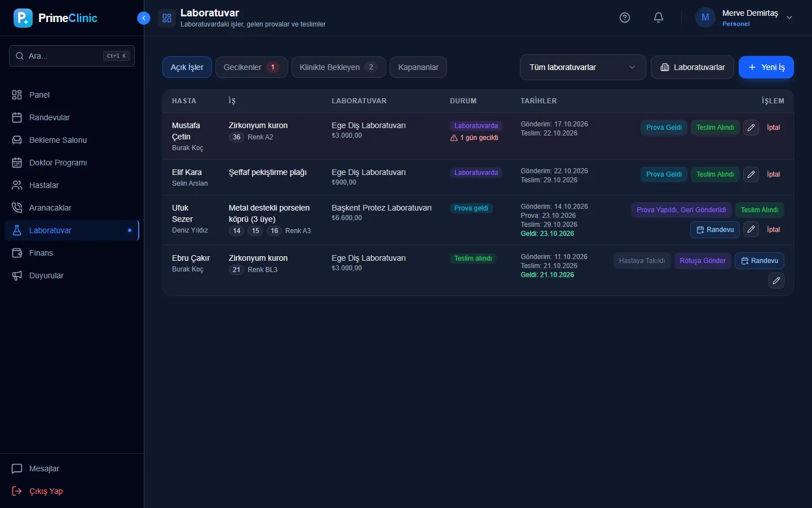Cancel Elif Kara's job with İptal
This screenshot has width=812, height=508.
click(x=774, y=174)
